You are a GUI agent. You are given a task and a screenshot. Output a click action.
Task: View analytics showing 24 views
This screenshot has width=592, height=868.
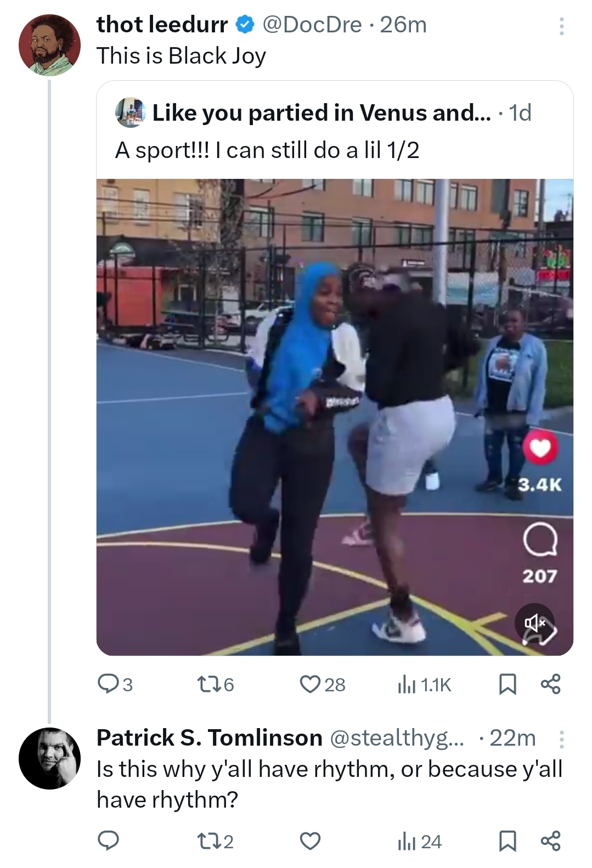click(420, 841)
